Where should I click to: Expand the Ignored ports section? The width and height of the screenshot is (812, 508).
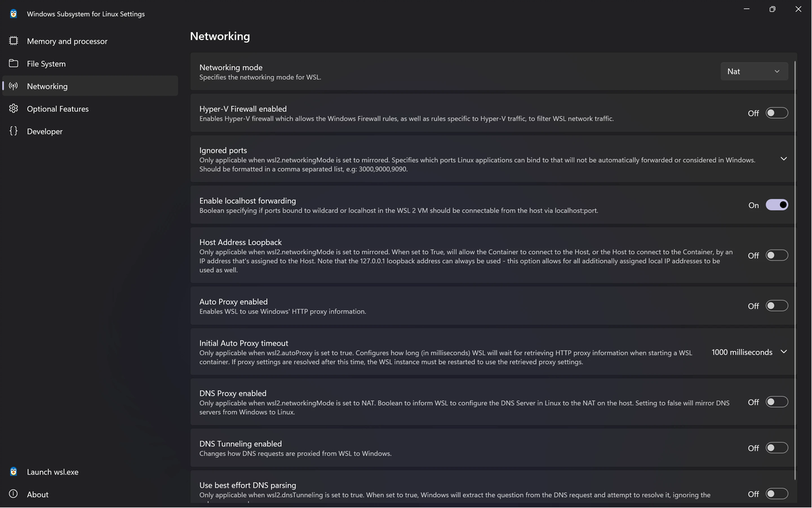[783, 159]
